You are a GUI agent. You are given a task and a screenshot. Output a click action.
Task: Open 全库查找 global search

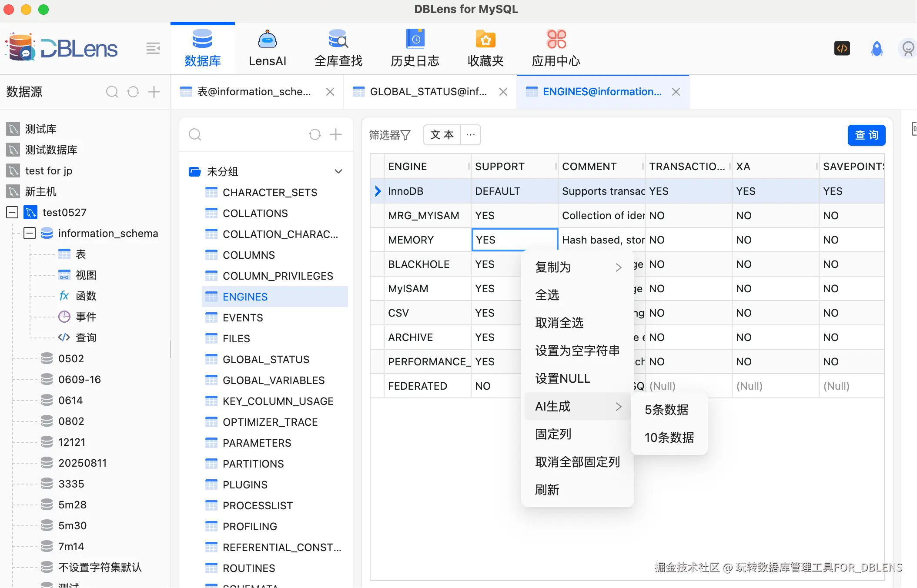pos(338,48)
